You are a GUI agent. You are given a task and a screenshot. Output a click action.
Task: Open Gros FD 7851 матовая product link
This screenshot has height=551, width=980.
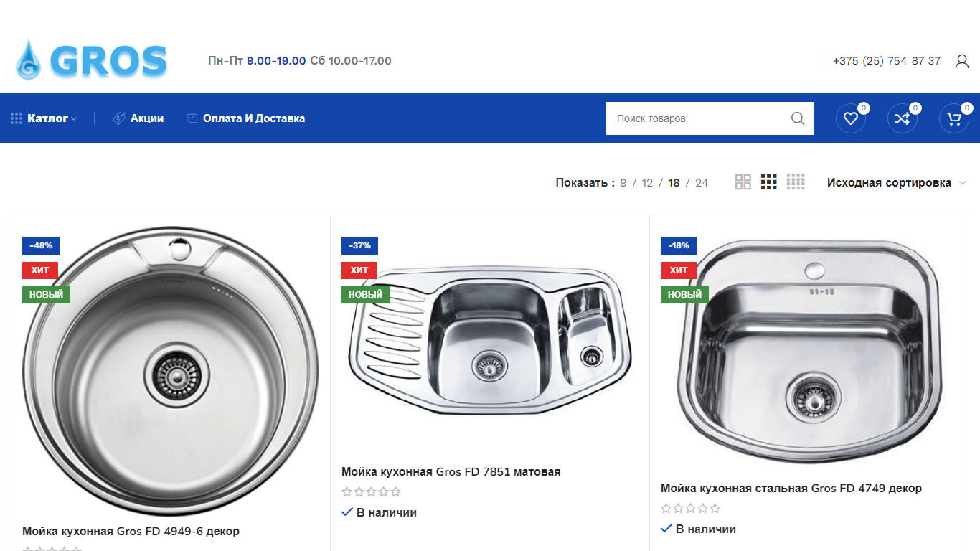451,472
